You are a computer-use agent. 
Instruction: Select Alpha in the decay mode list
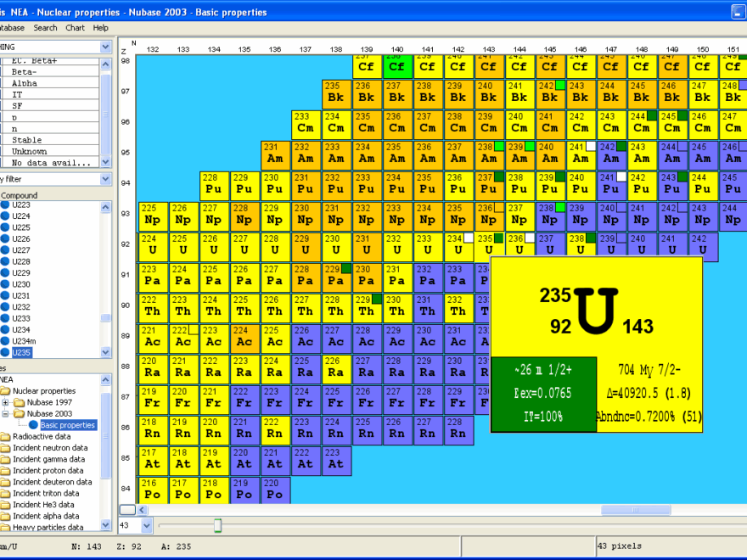tap(25, 83)
